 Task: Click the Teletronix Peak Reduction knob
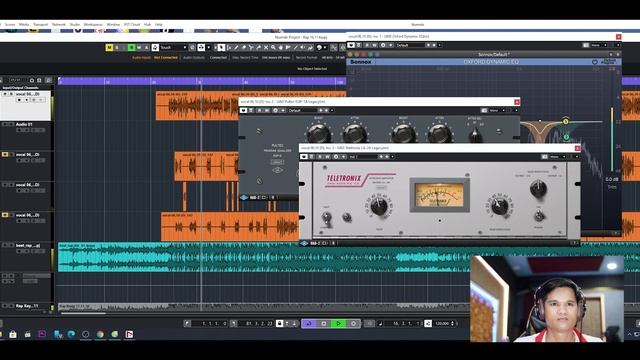tap(499, 207)
